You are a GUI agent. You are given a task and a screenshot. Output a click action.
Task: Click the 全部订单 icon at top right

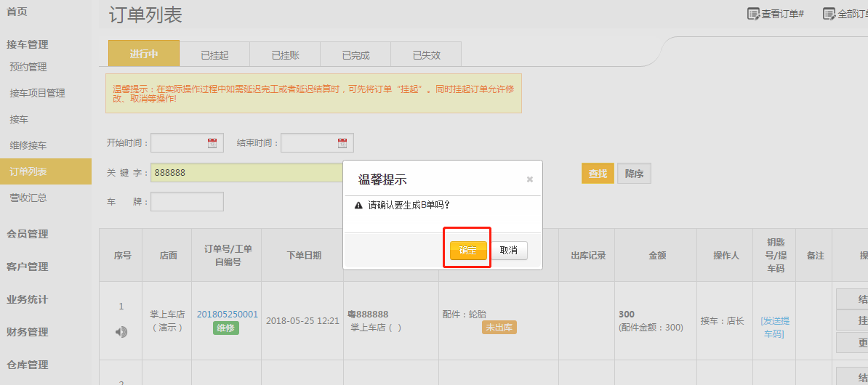tap(829, 14)
